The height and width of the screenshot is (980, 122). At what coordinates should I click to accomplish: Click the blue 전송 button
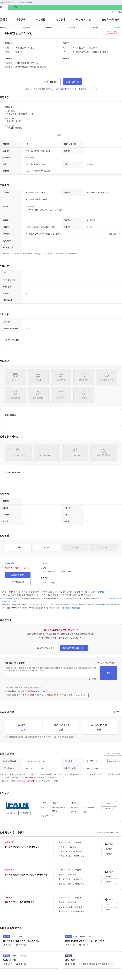click(x=109, y=673)
